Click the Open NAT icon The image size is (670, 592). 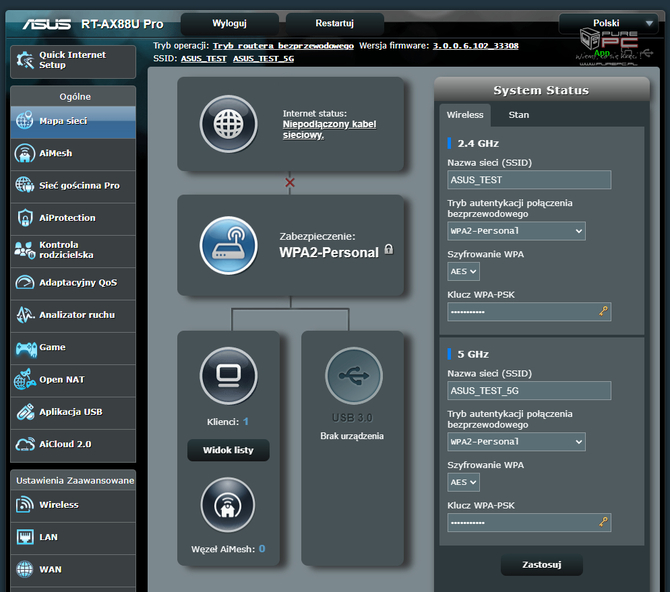(x=24, y=379)
